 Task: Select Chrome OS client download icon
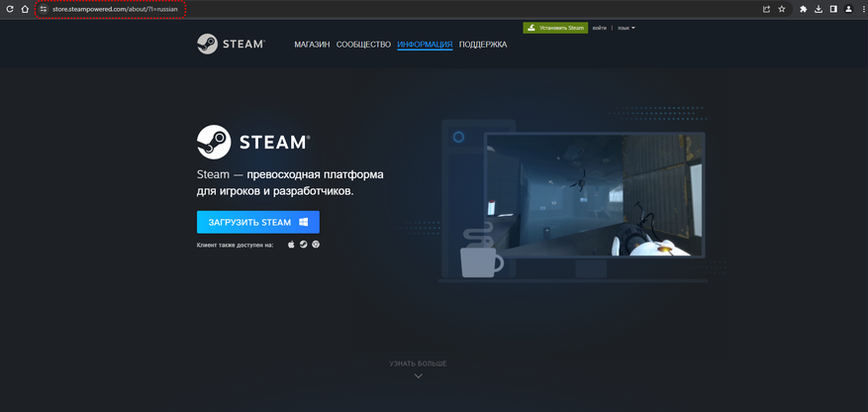(x=316, y=245)
